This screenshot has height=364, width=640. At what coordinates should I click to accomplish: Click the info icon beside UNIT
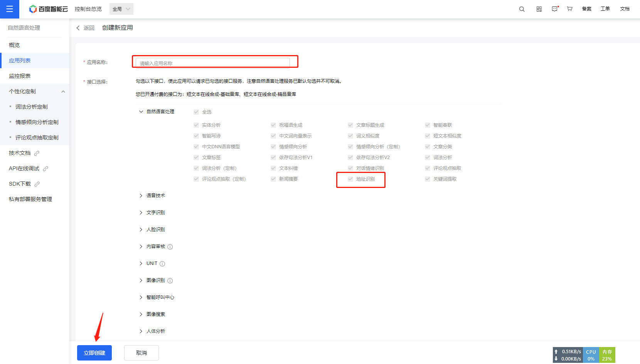pos(162,264)
